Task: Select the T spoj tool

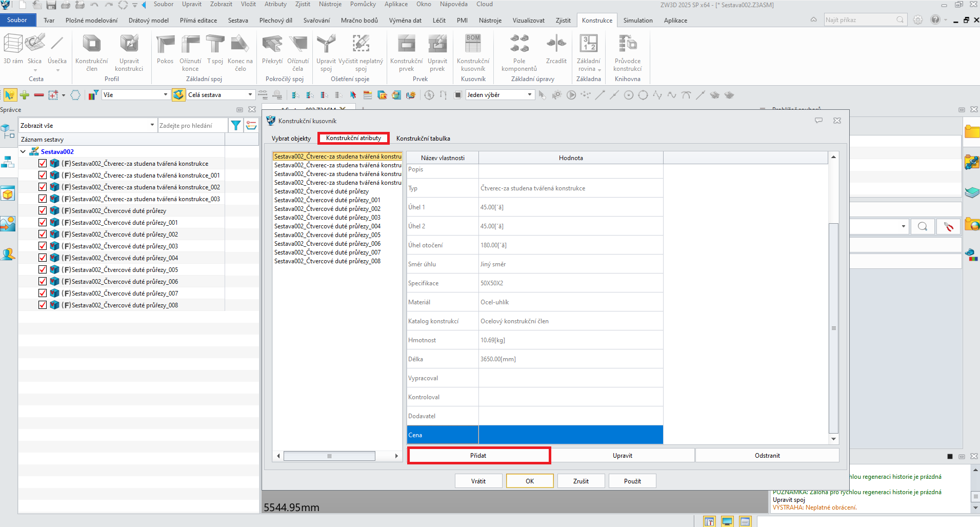Action: (215, 49)
